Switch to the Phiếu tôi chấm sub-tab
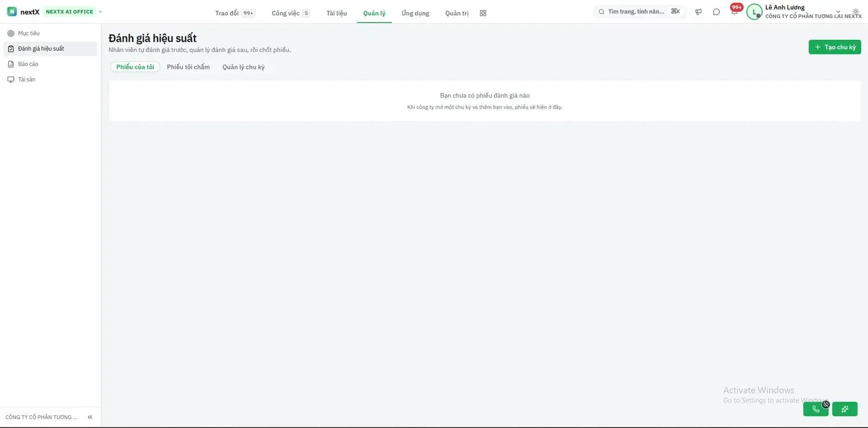868x428 pixels. [189, 67]
